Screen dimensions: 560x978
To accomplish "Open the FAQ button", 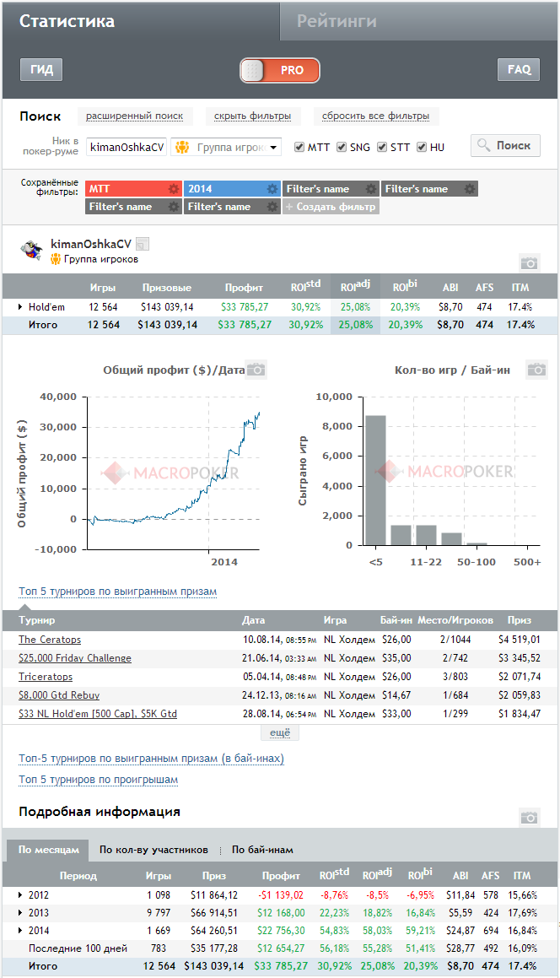I will click(x=519, y=69).
